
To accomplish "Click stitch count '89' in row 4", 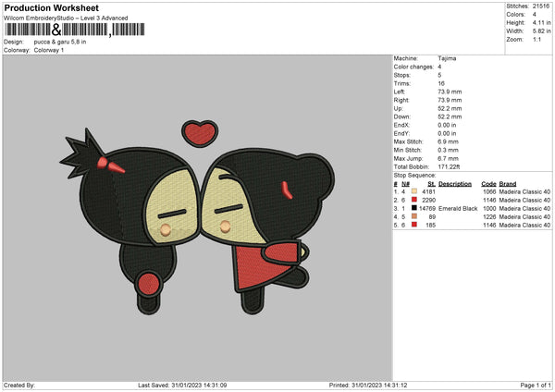I will click(432, 217).
